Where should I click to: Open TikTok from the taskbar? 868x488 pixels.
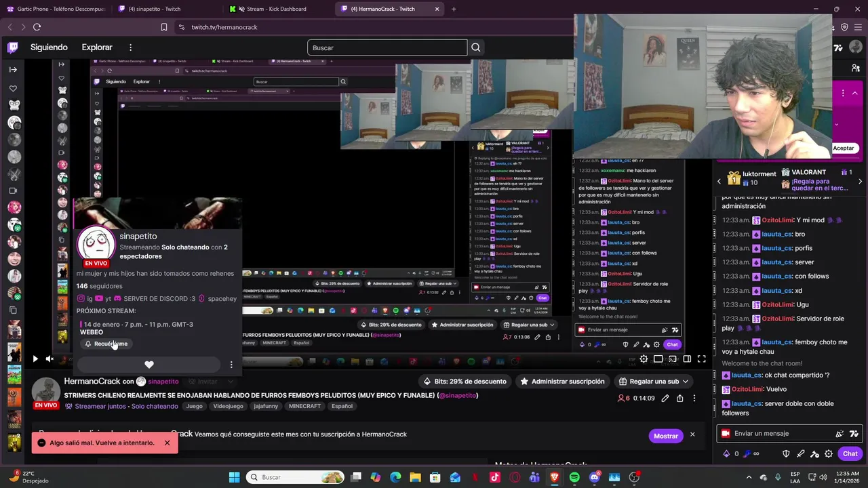[494, 477]
